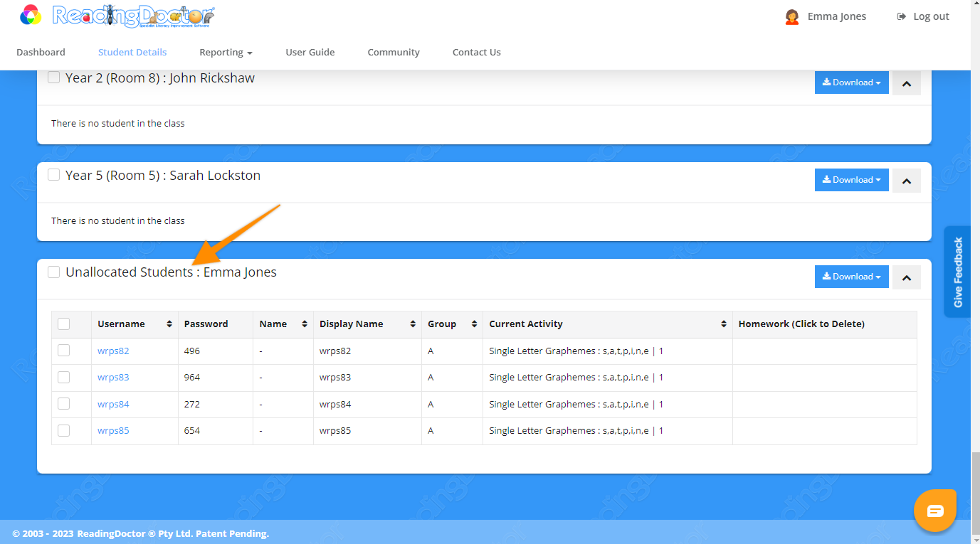Open Download dropdown for Year 5 class
This screenshot has width=980, height=544.
tap(851, 180)
